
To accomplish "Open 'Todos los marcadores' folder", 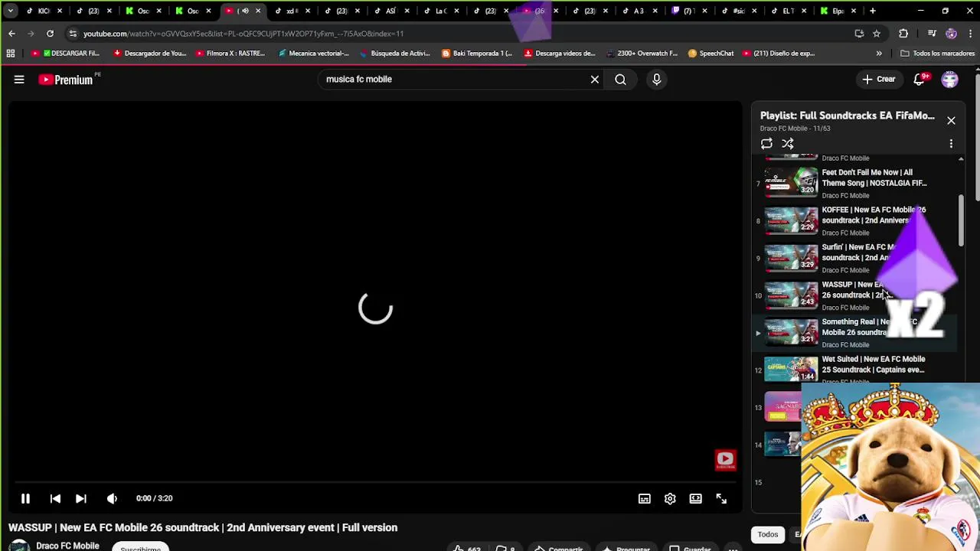I will (937, 54).
